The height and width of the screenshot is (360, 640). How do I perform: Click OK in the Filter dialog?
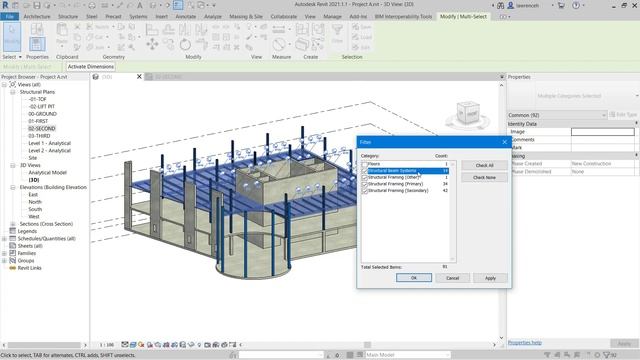(414, 278)
